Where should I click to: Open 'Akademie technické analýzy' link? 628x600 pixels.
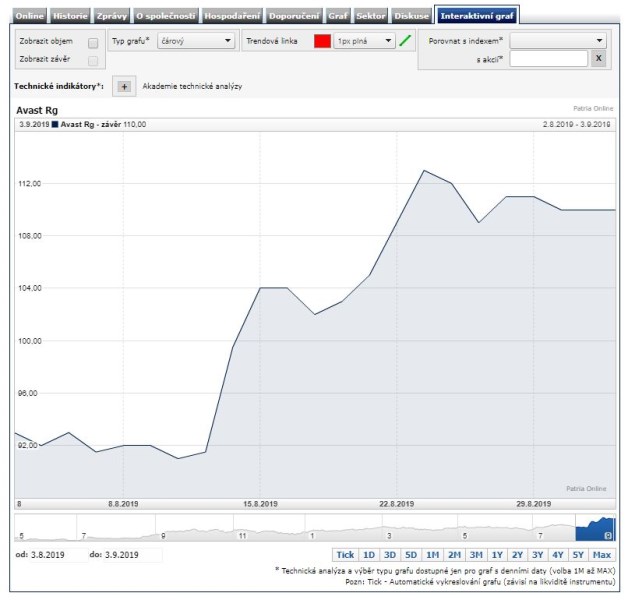coord(192,87)
